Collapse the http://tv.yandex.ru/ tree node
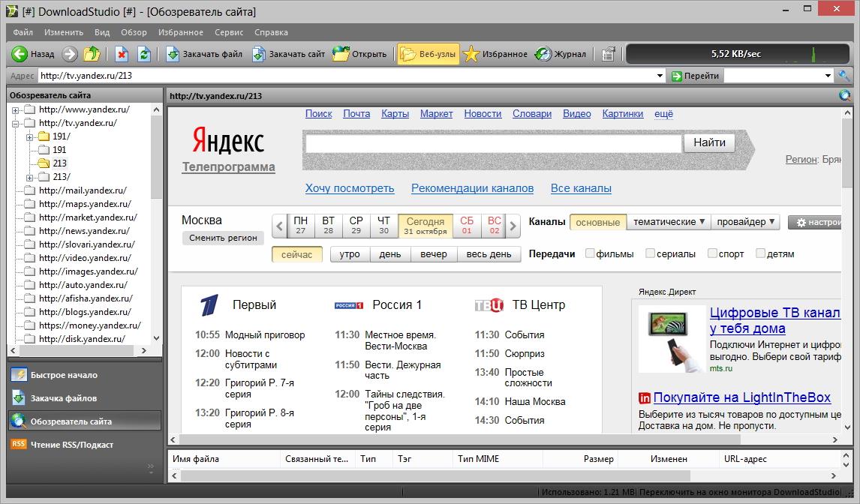This screenshot has width=860, height=504. [15, 123]
